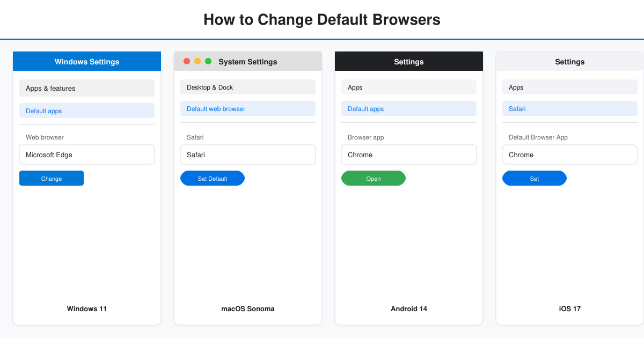The width and height of the screenshot is (644, 338).
Task: Open Desktop & Dock in System Settings
Action: 248,87
